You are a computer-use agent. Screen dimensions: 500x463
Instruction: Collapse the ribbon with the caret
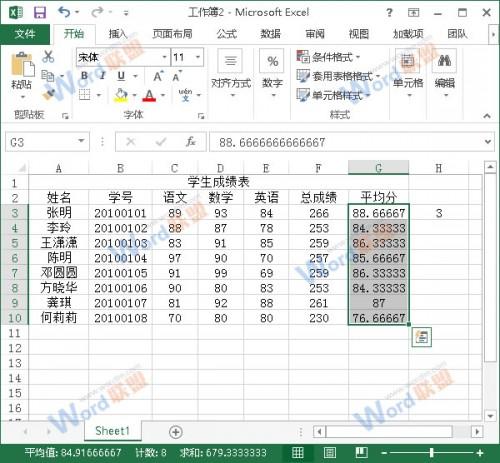487,116
